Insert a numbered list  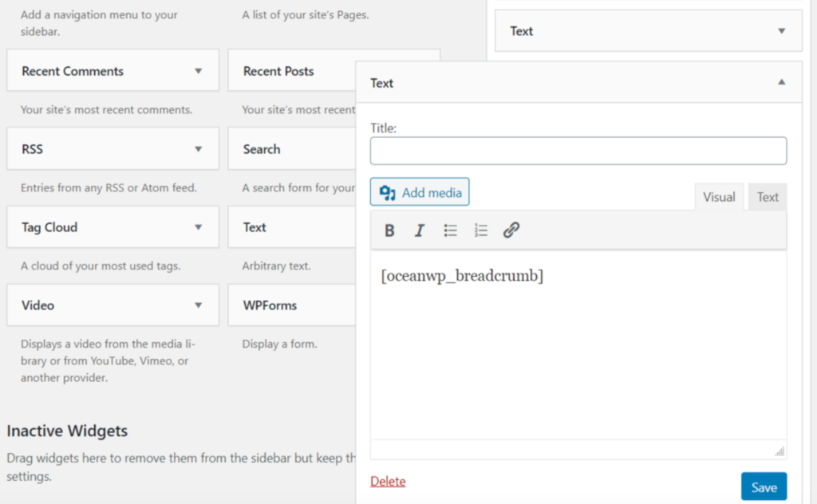pos(481,231)
